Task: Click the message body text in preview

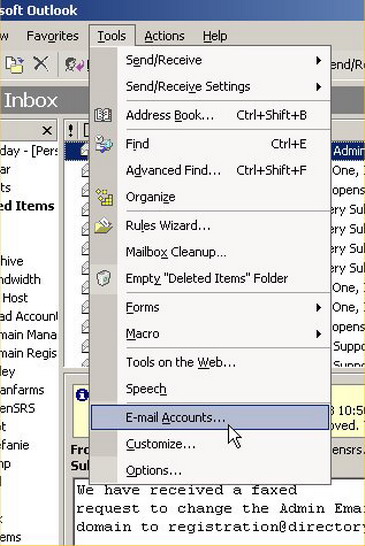Action: point(219,509)
